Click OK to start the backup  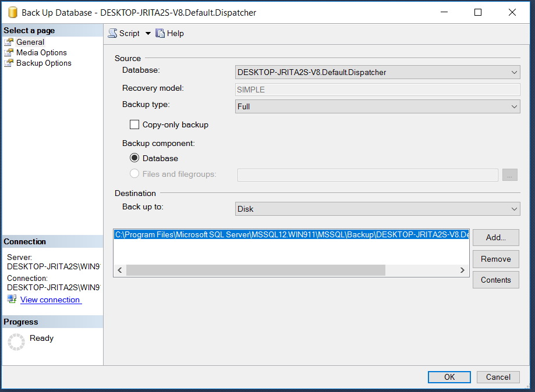[449, 377]
